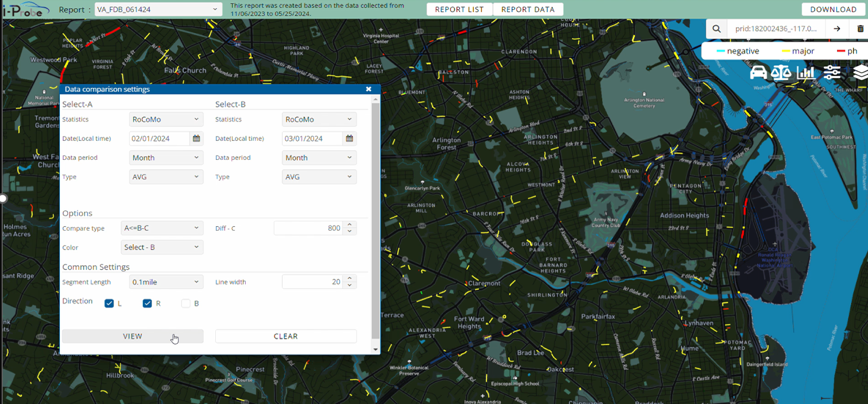Open the sliders filter settings icon
The image size is (868, 404).
(x=832, y=72)
